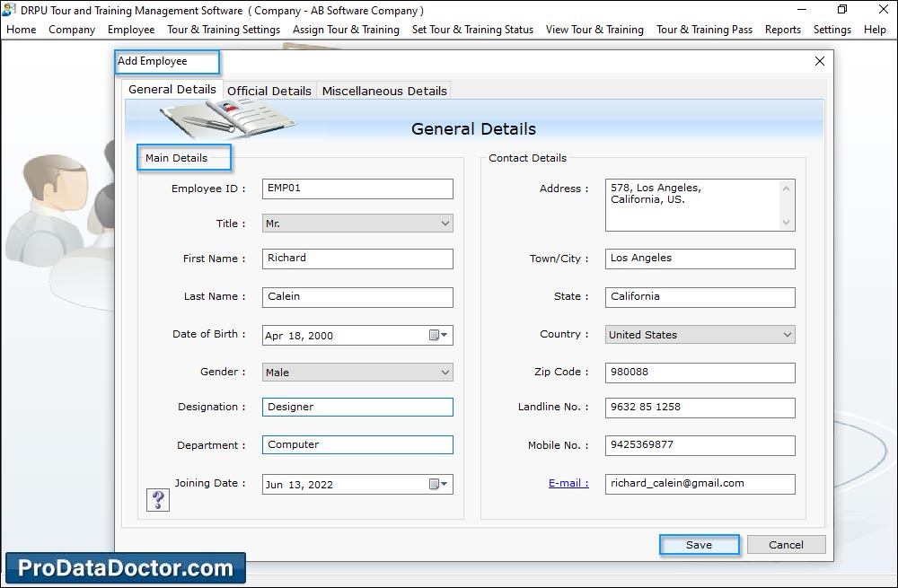Click the Cancel button
898x588 pixels.
[x=787, y=545]
